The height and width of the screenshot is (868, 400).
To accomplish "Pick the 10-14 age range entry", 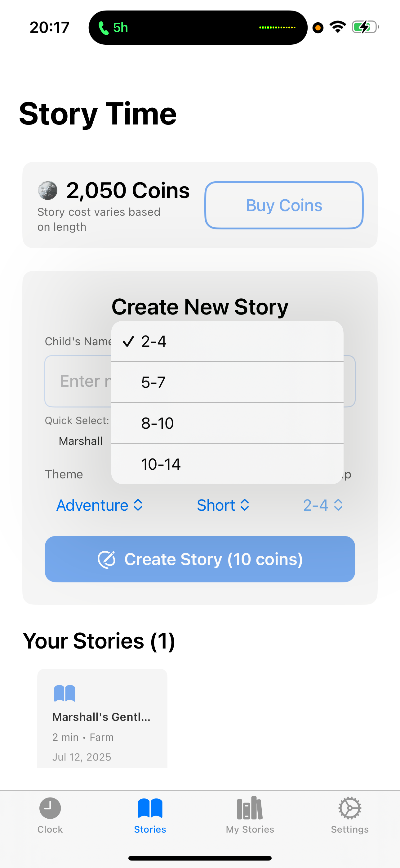I will [227, 464].
